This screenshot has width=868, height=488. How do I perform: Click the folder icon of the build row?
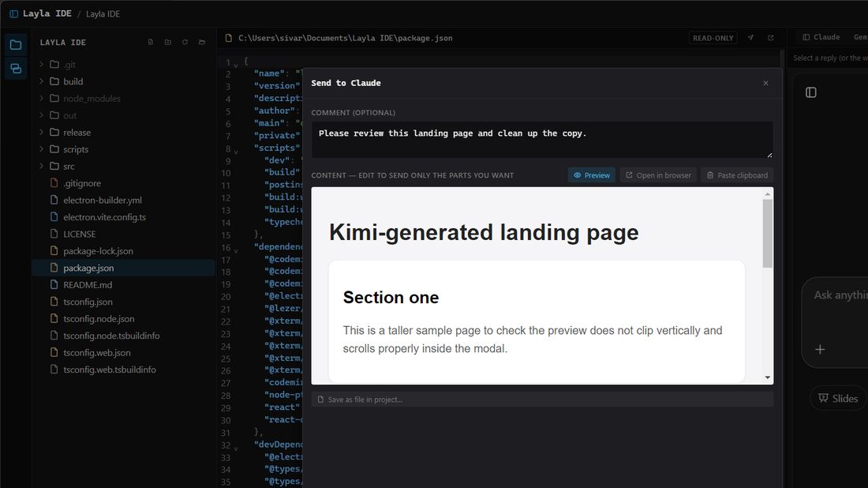tap(54, 81)
